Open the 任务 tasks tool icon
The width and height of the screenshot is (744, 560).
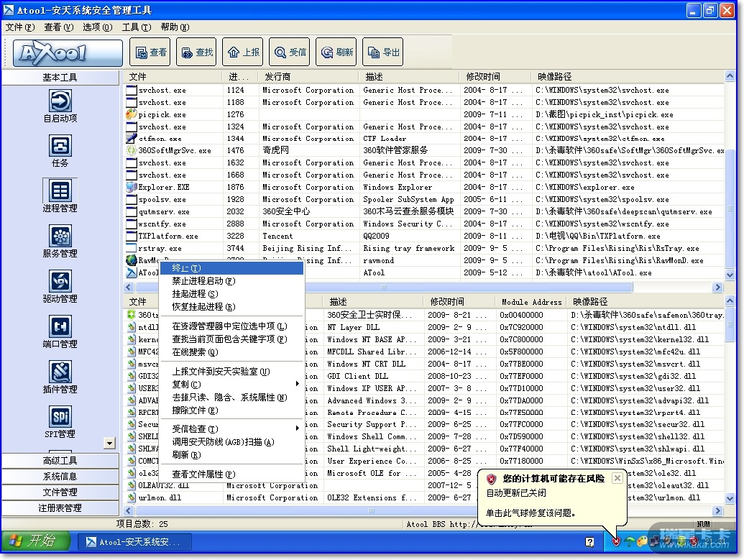click(x=60, y=146)
